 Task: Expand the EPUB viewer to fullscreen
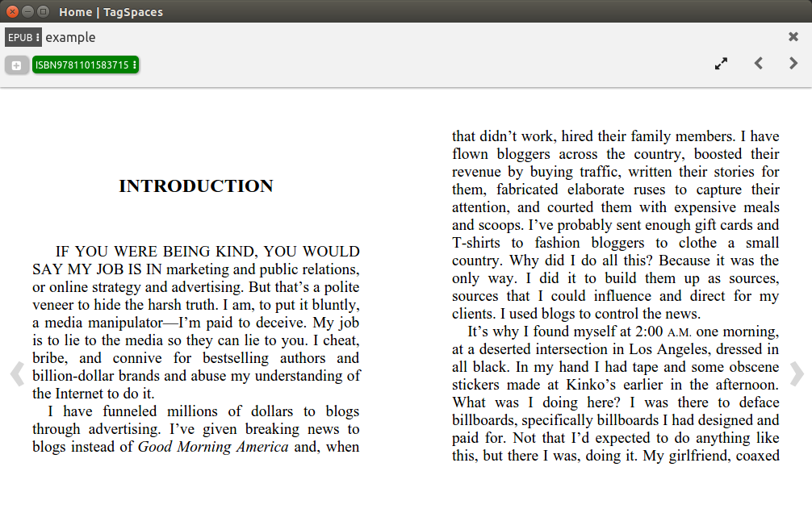pos(721,63)
